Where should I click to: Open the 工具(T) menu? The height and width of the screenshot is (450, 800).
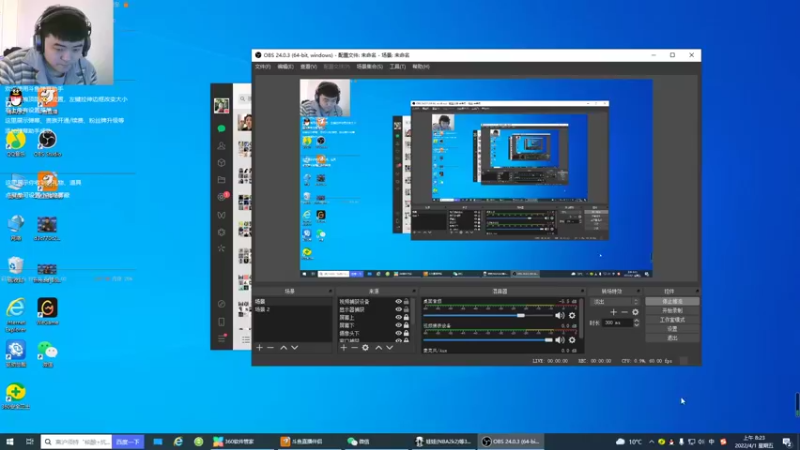pyautogui.click(x=397, y=67)
